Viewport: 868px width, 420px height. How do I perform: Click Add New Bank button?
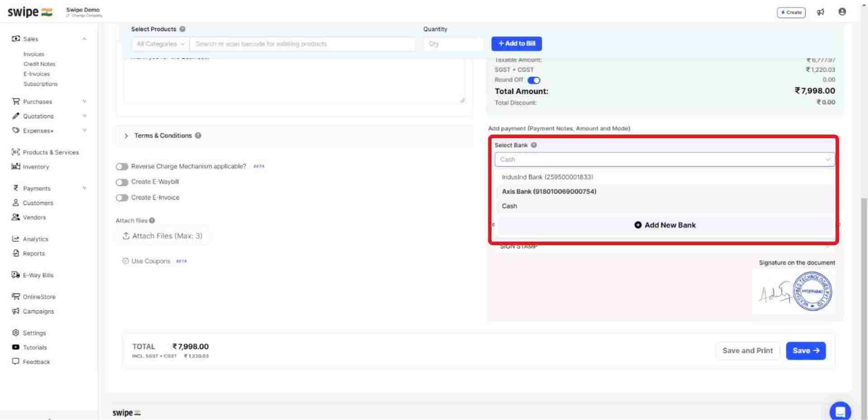(665, 225)
